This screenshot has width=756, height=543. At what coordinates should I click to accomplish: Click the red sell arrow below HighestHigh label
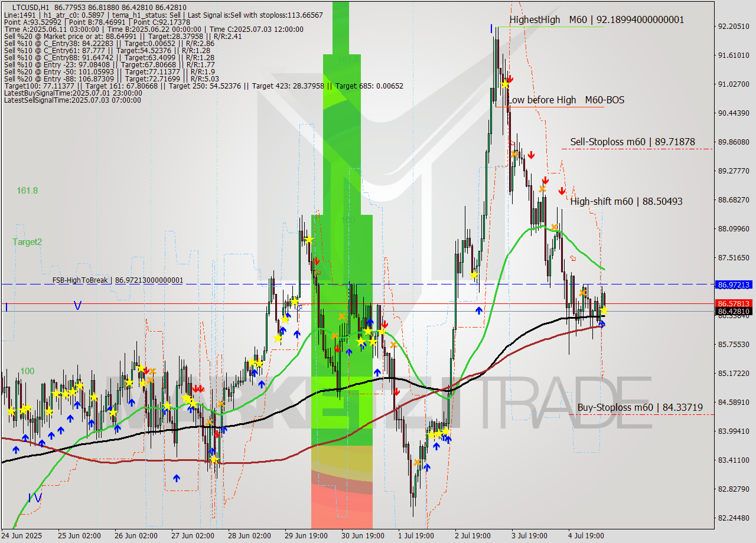[x=510, y=78]
